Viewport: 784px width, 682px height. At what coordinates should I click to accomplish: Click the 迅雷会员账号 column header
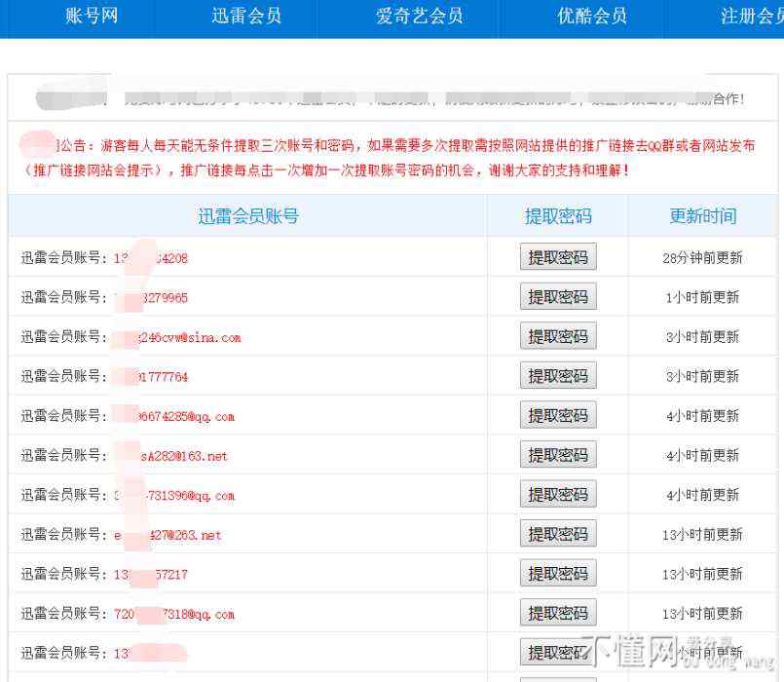click(248, 216)
